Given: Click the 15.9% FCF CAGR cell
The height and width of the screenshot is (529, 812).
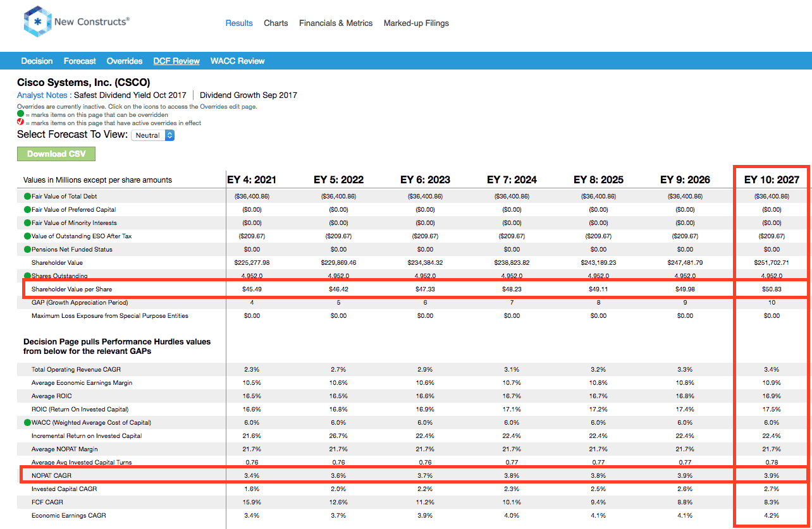Looking at the screenshot, I should coord(252,502).
